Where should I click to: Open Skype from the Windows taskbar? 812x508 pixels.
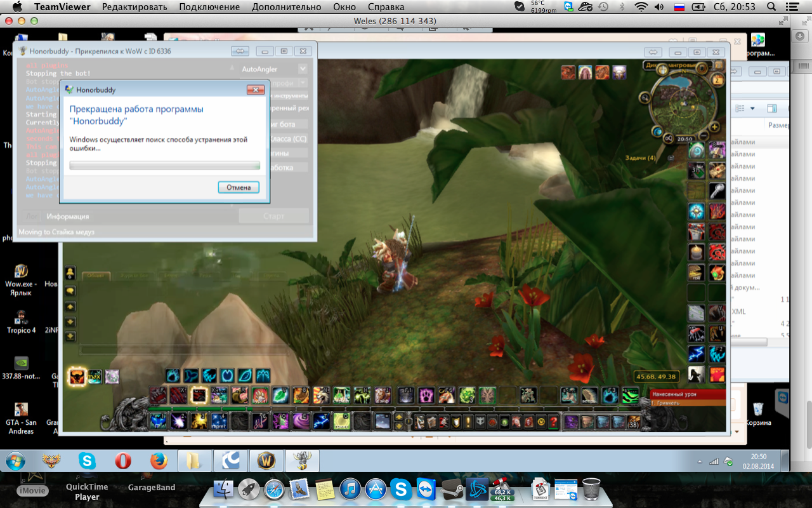(87, 460)
